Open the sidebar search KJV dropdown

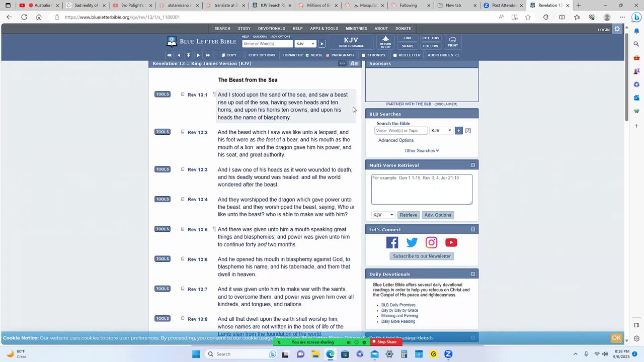441,131
